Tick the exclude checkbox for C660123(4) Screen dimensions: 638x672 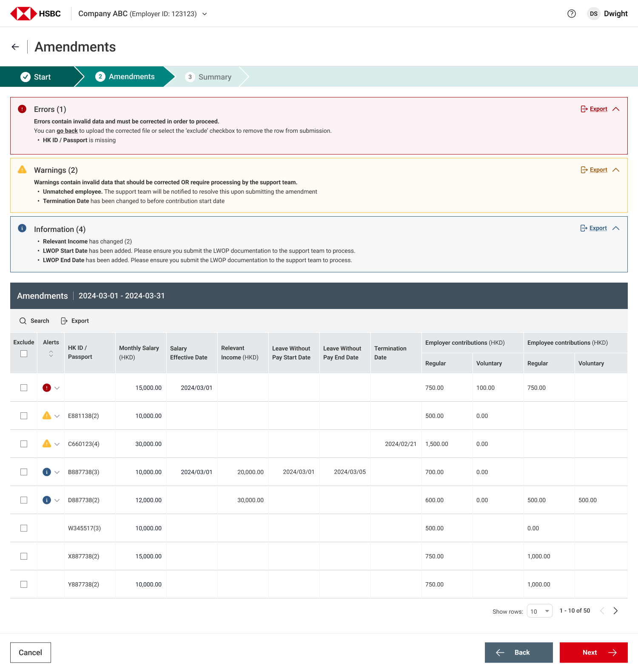[x=24, y=444]
